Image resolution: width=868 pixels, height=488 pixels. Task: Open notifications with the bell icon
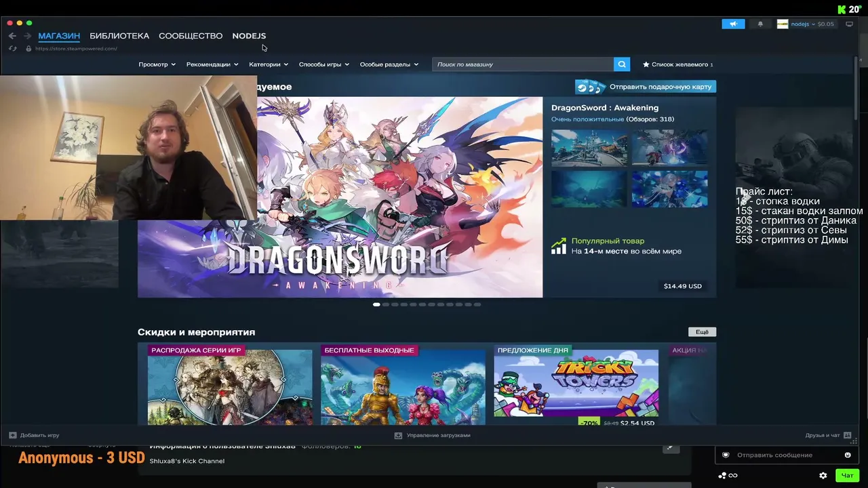click(x=760, y=24)
